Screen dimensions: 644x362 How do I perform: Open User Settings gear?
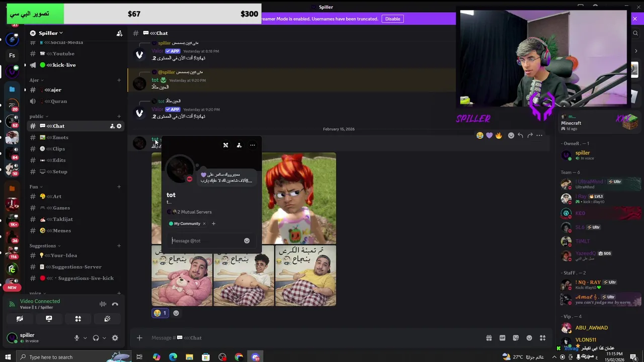[x=115, y=338]
